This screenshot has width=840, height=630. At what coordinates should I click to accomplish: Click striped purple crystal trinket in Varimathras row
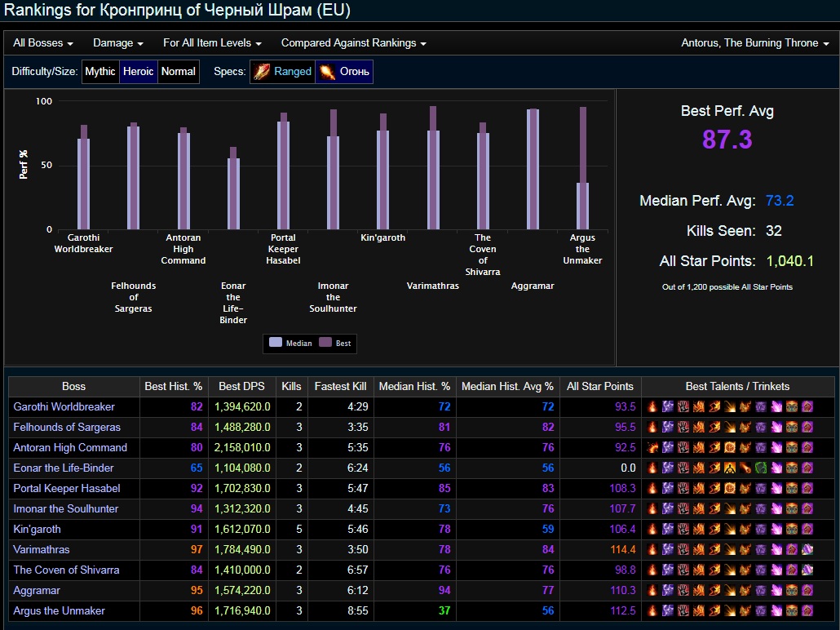click(x=807, y=549)
